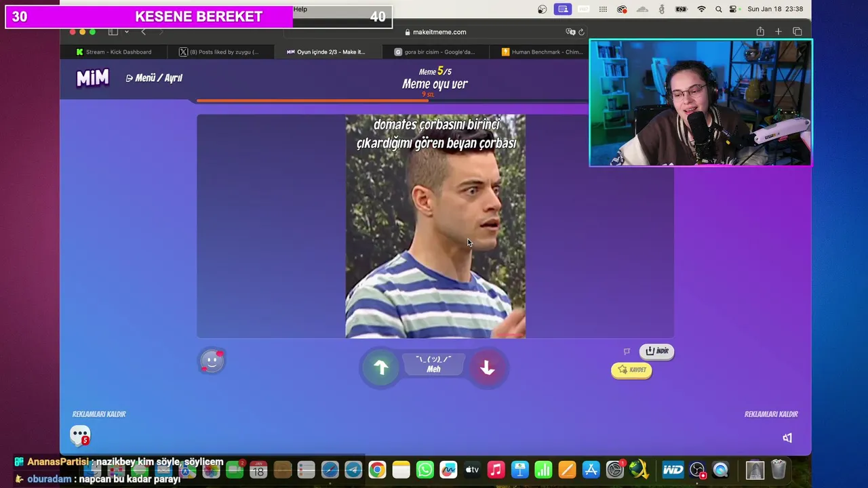Screen dimensions: 868x488
Task: Open the battery status menu
Action: point(682,9)
